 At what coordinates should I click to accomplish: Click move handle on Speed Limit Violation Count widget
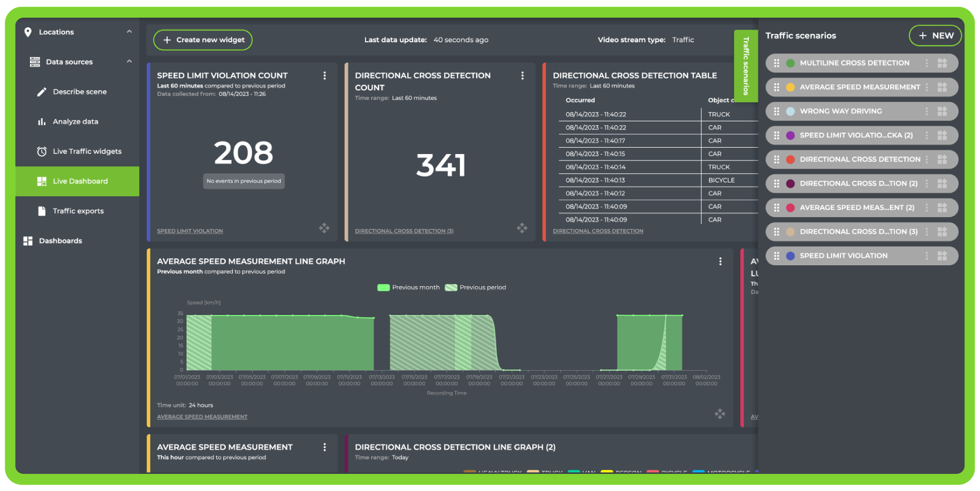pyautogui.click(x=324, y=228)
